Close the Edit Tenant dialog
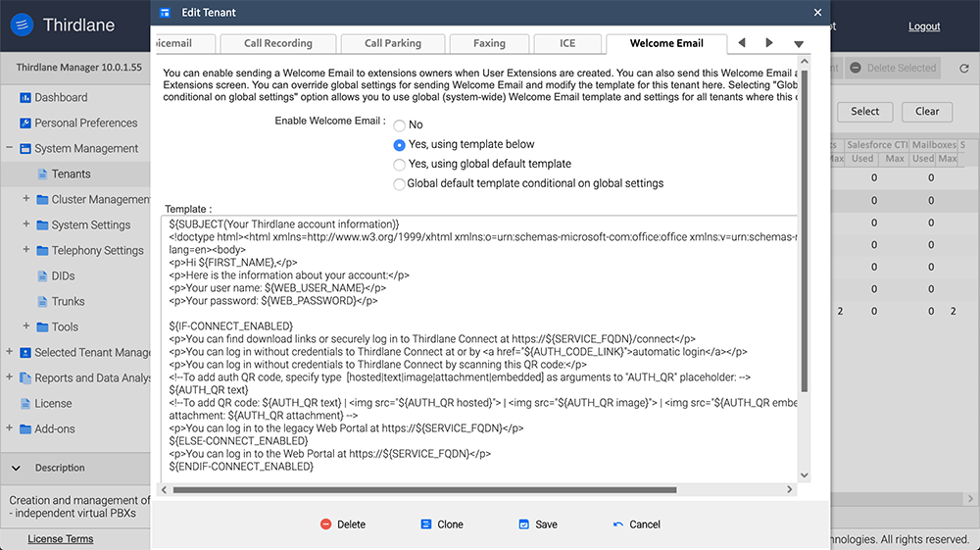Screen dimensions: 980x550 [817, 13]
